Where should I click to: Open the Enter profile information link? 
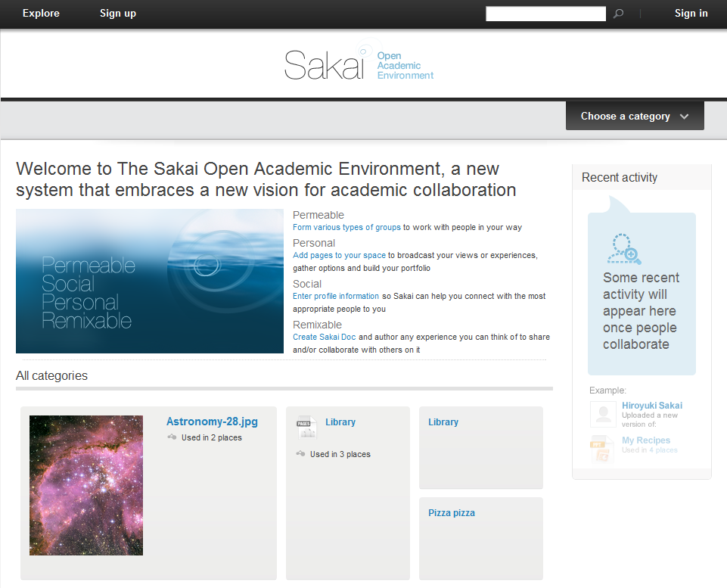pos(336,296)
